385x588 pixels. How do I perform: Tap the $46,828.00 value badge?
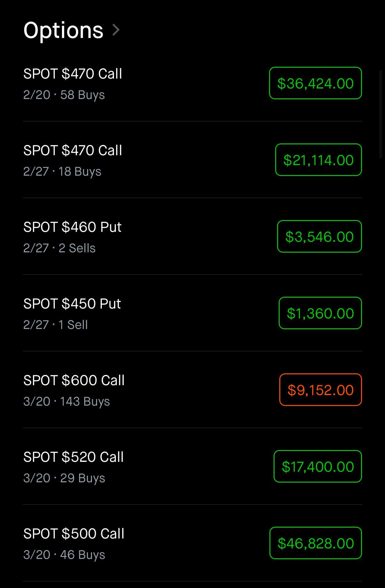tap(315, 543)
